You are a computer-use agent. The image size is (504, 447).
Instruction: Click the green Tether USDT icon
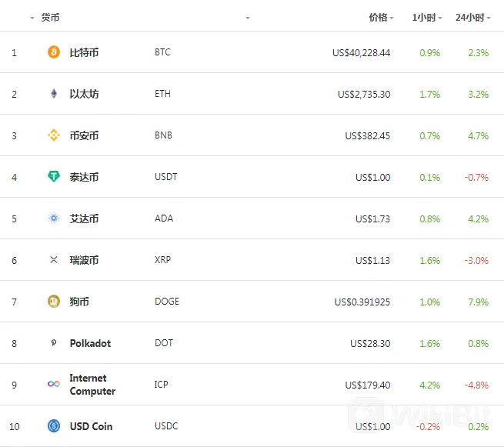[54, 177]
